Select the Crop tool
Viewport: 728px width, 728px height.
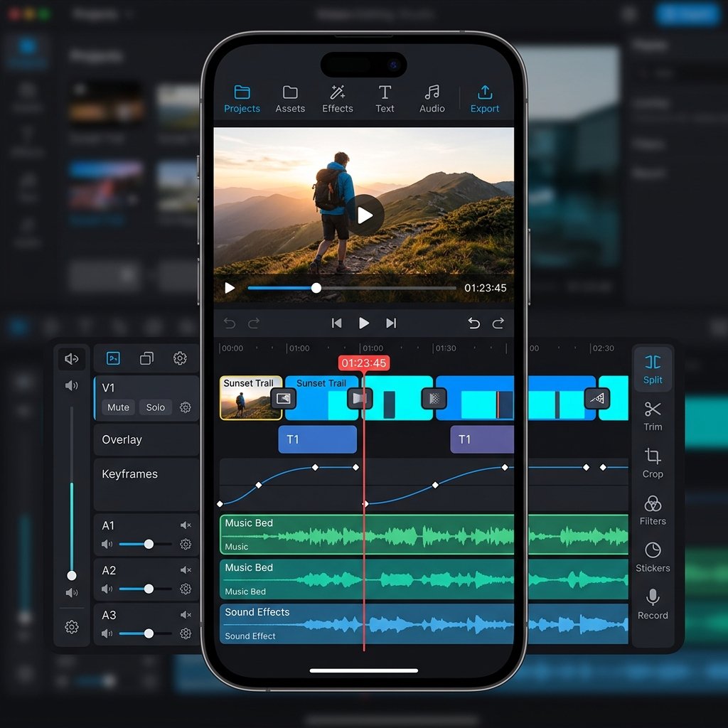pyautogui.click(x=653, y=464)
